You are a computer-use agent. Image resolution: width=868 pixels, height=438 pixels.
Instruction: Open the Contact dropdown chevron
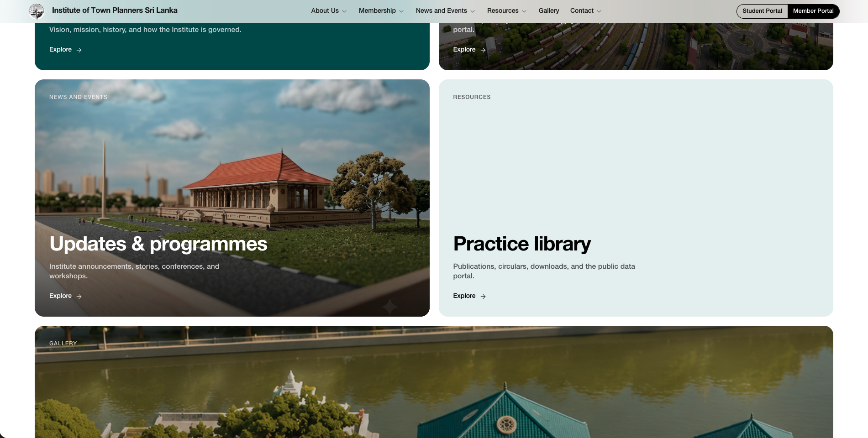tap(599, 11)
